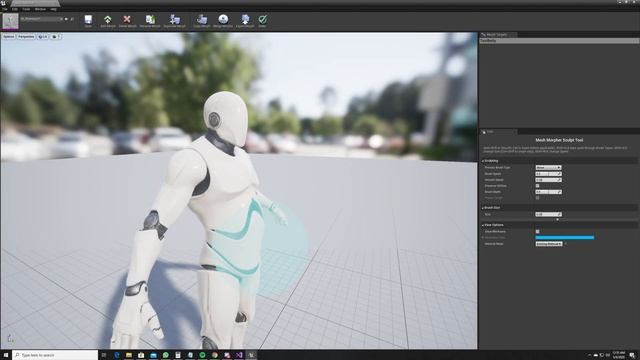Viewport: 640px width, 360px height.
Task: Click the Duplicate Morph toolbar icon
Action: click(175, 20)
